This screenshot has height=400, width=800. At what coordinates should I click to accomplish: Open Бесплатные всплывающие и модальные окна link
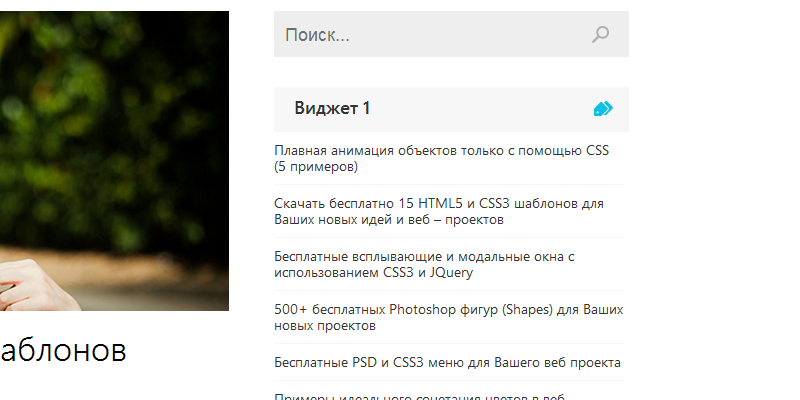pos(424,264)
